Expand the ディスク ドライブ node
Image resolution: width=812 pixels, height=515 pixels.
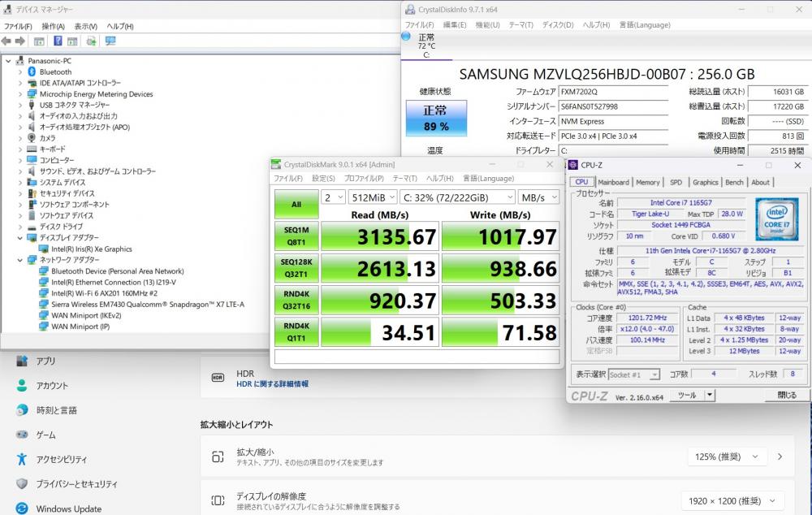(x=20, y=227)
